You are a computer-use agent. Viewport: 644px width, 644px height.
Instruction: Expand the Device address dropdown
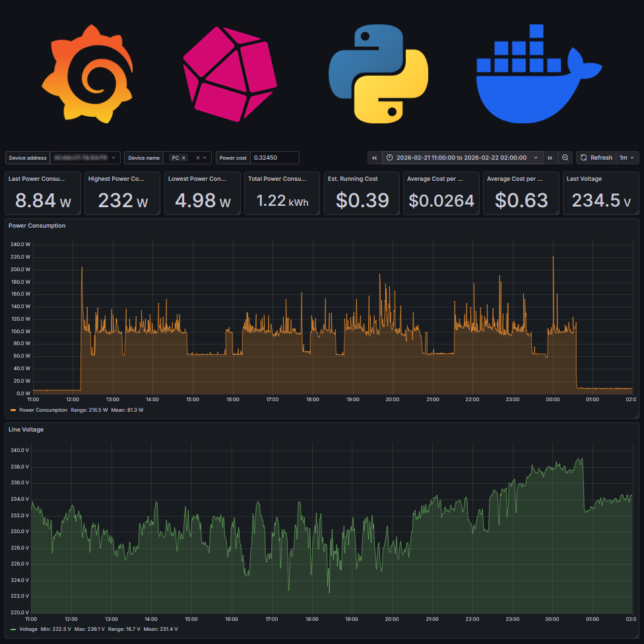click(113, 158)
